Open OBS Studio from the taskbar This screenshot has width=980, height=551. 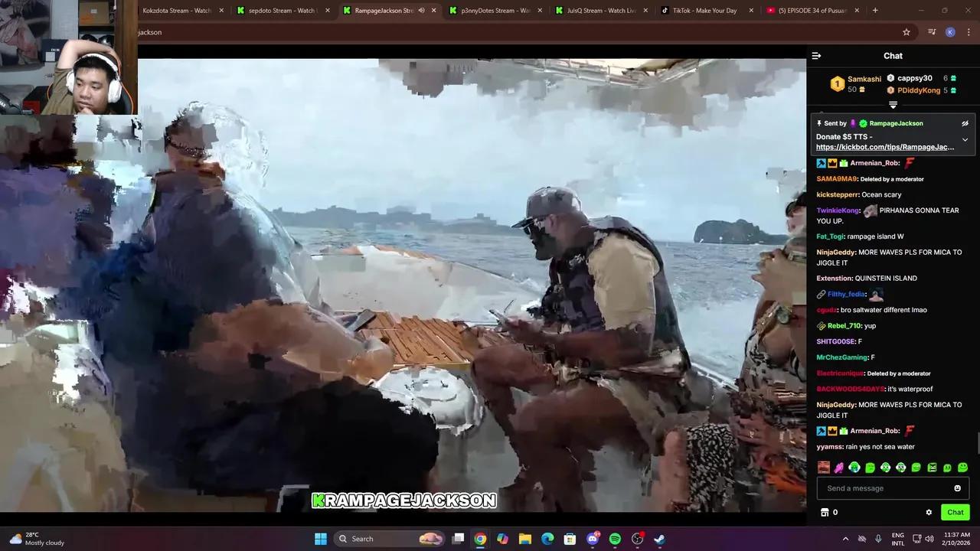click(638, 539)
